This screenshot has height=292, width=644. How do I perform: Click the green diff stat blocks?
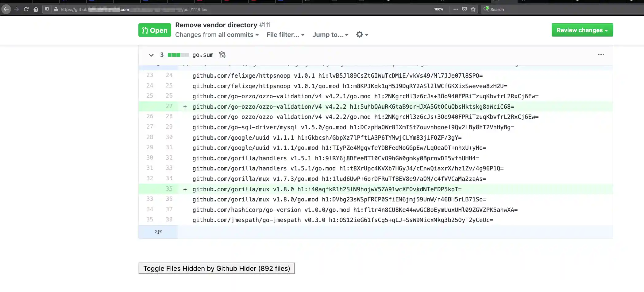pyautogui.click(x=178, y=55)
